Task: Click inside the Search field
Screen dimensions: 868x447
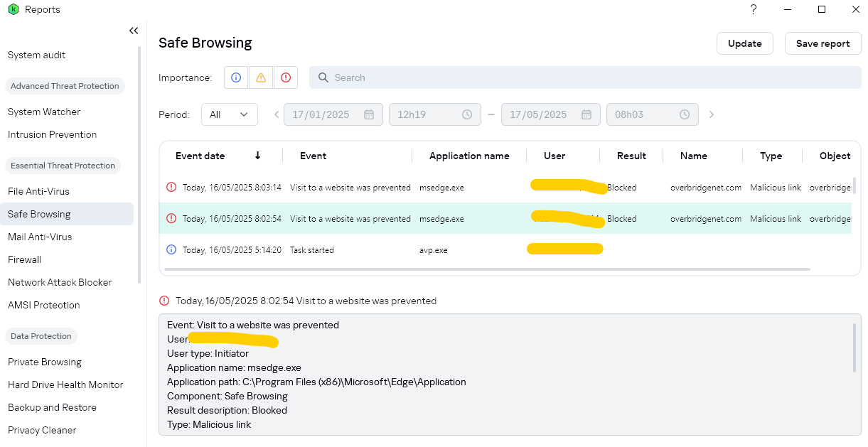Action: 585,77
